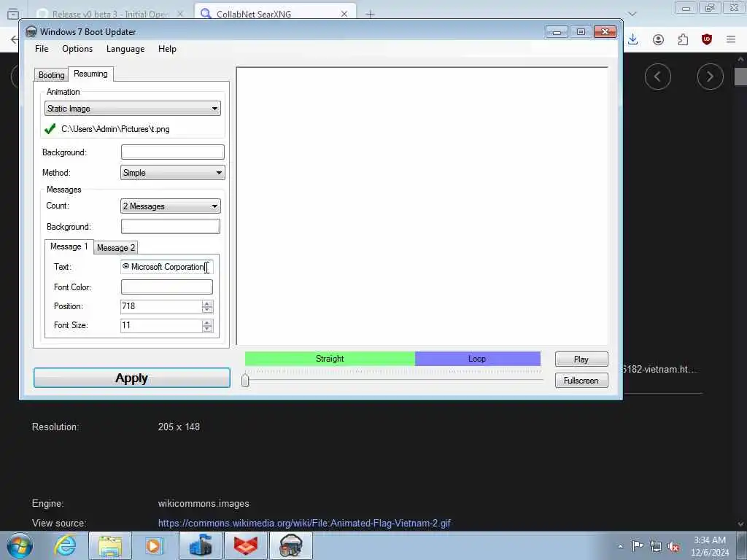Increase Position with the up arrow
The image size is (747, 560).
[206, 303]
